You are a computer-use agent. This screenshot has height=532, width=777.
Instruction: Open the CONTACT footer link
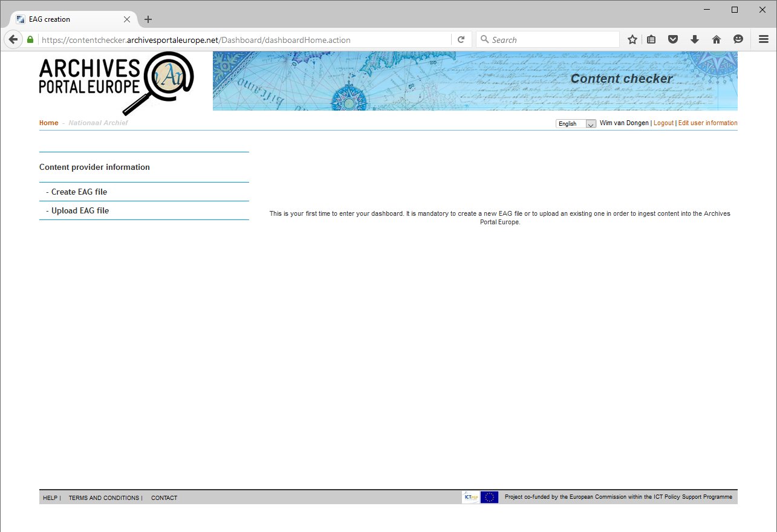(x=164, y=498)
